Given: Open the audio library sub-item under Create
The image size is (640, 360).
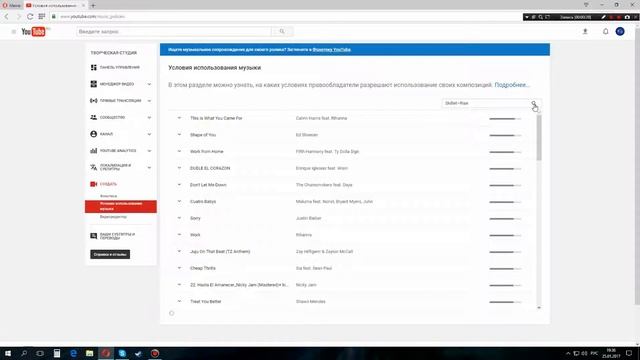Looking at the screenshot, I should click(x=109, y=196).
